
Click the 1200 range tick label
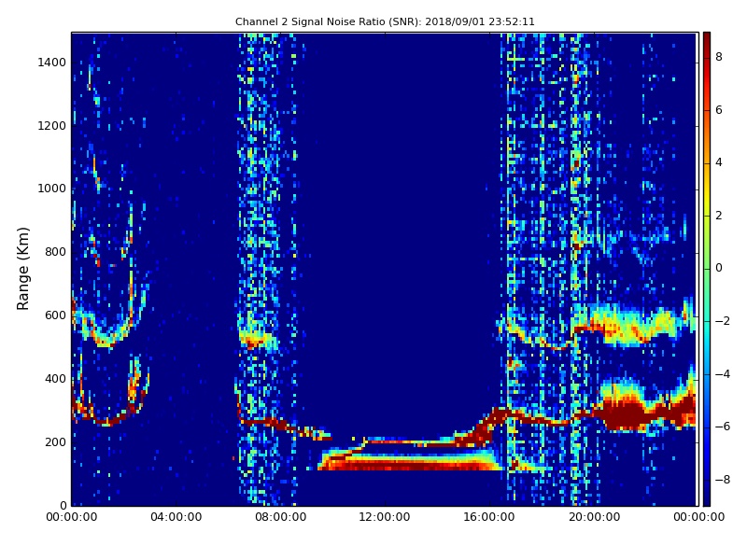pyautogui.click(x=52, y=126)
